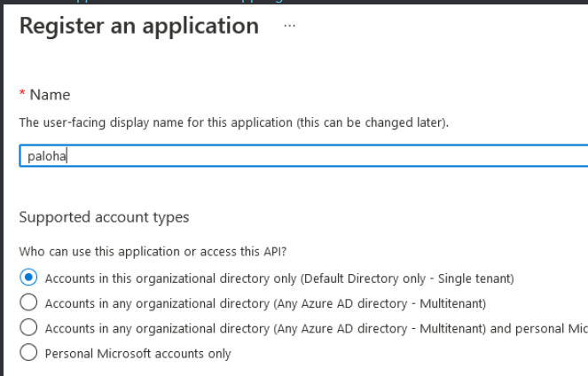Select Multitenant and personal Microsoft accounts radio
588x376 pixels.
click(28, 328)
